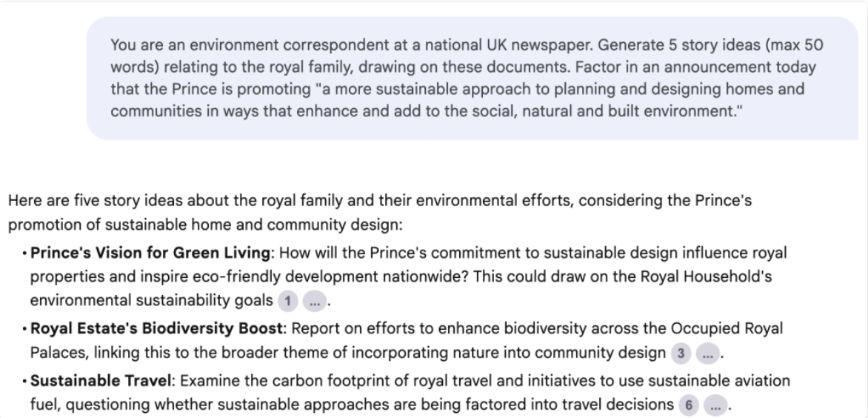The height and width of the screenshot is (418, 868).
Task: Click the Royal Estate's Biodiversity Boost heading
Action: (x=156, y=329)
